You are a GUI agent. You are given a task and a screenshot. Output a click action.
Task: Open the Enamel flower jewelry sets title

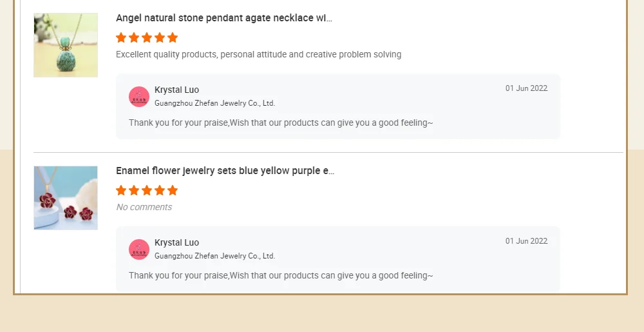coord(225,171)
